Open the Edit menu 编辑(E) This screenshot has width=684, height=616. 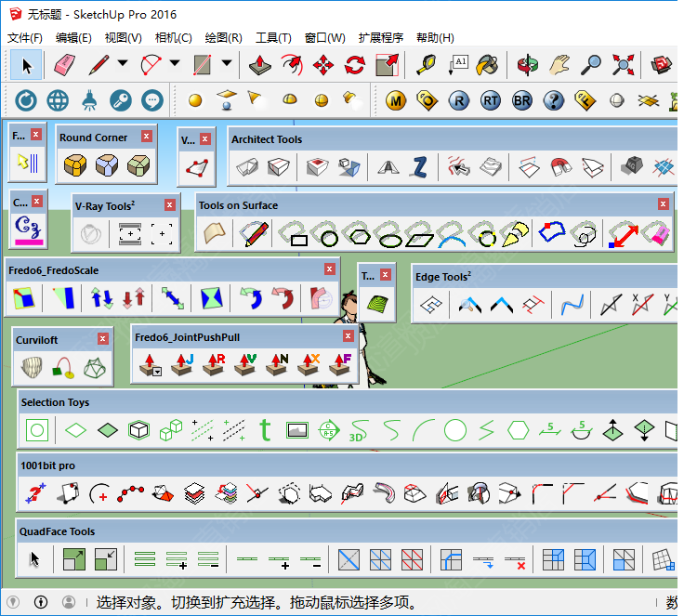[73, 38]
